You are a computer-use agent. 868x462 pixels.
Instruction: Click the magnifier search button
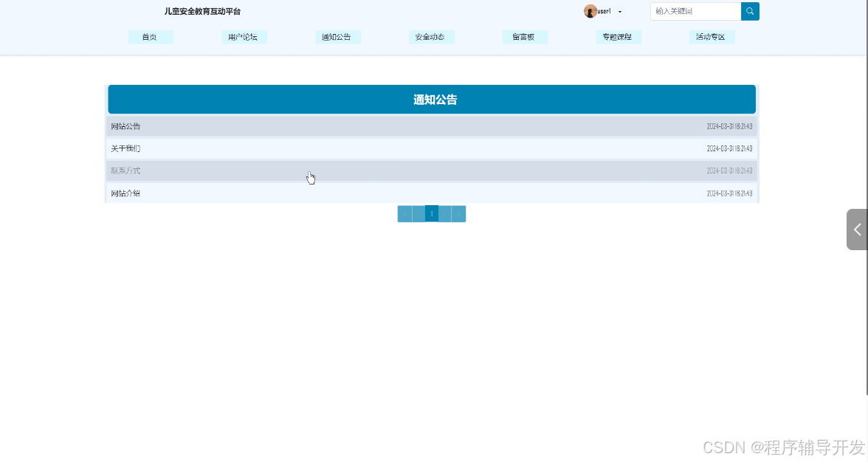coord(750,11)
